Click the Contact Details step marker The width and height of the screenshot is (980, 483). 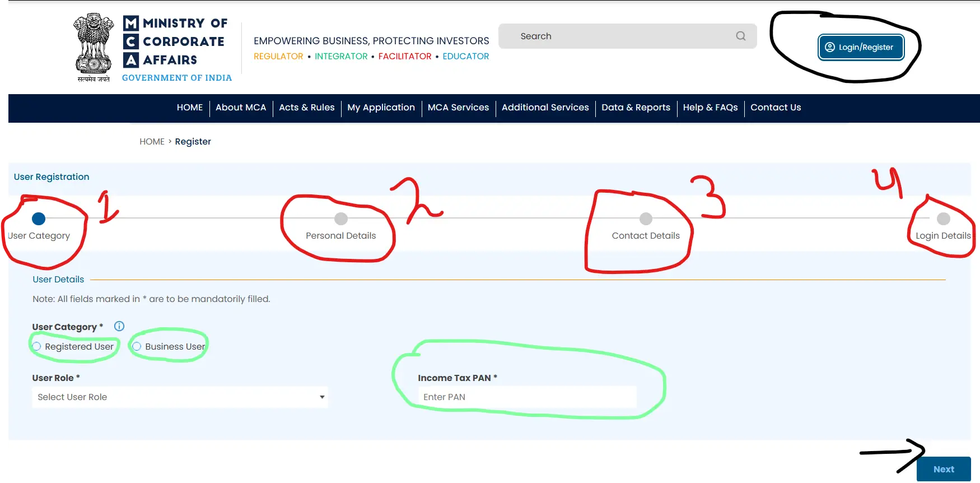pos(646,219)
